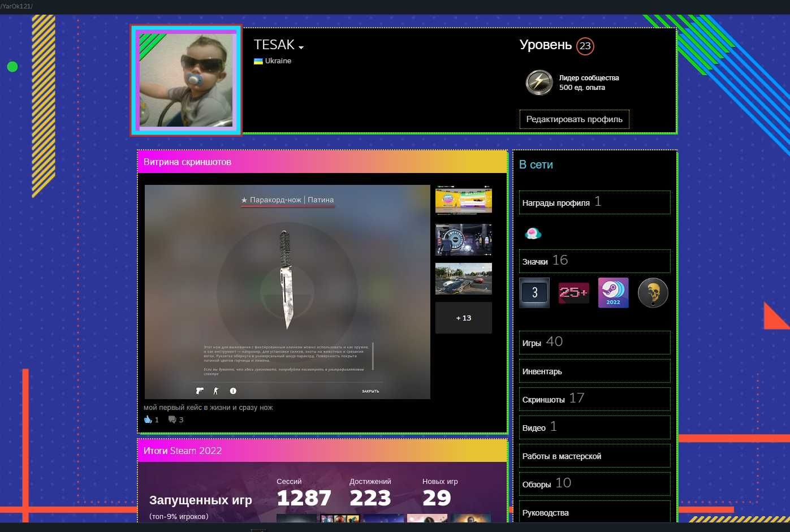
Task: Click the Лидер сообщества badge icon
Action: pos(539,83)
